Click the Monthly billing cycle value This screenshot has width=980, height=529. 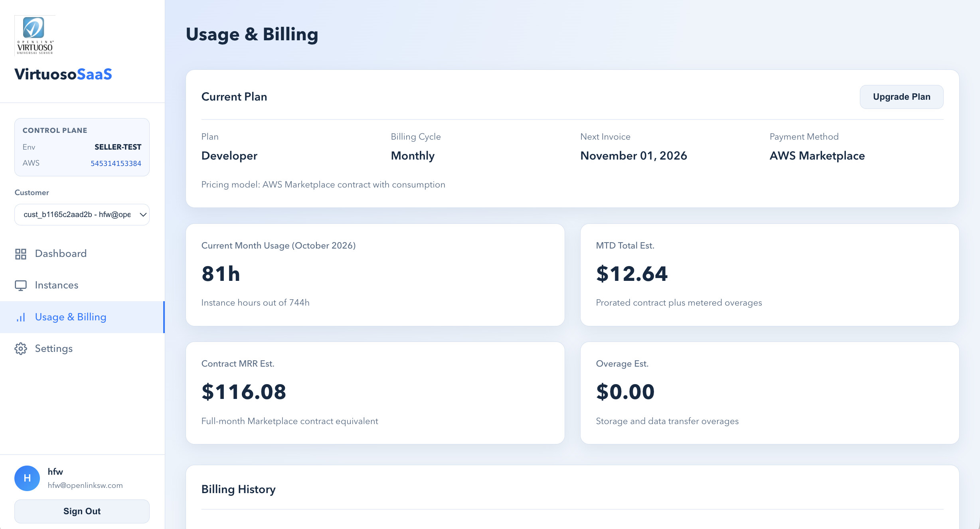(x=413, y=156)
